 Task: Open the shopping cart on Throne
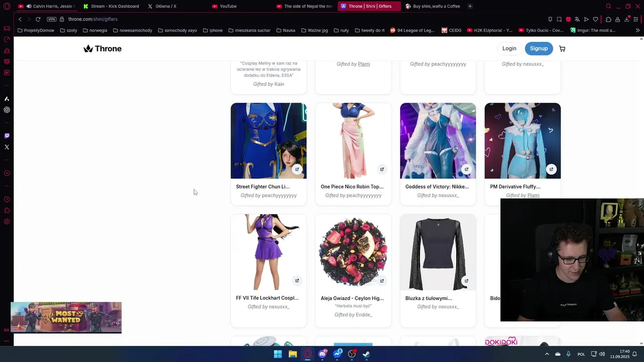pos(562,49)
